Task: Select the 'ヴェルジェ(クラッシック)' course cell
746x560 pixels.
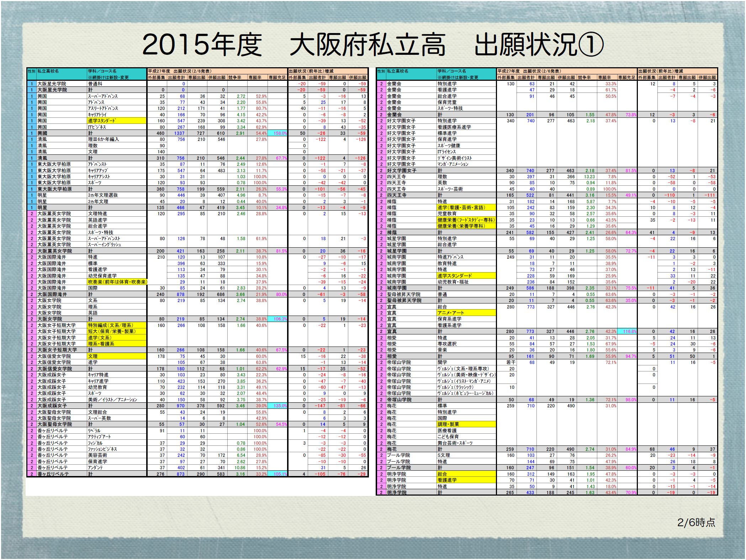Action: [467, 387]
